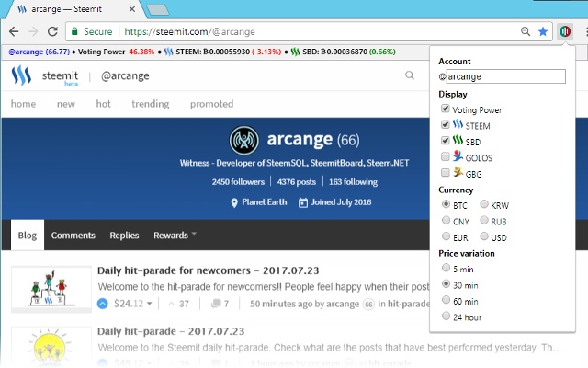Go to the hot navigation item
The height and width of the screenshot is (368, 588).
tap(104, 104)
